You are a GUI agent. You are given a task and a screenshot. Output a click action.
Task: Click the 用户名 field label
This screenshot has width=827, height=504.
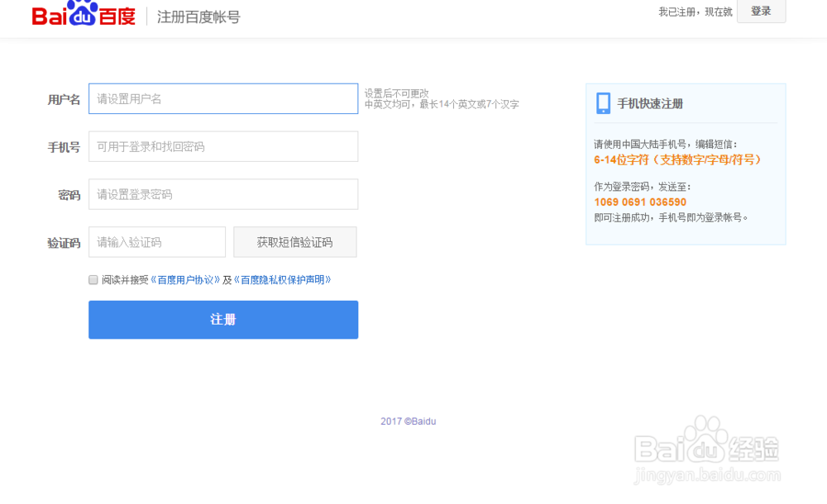(64, 99)
